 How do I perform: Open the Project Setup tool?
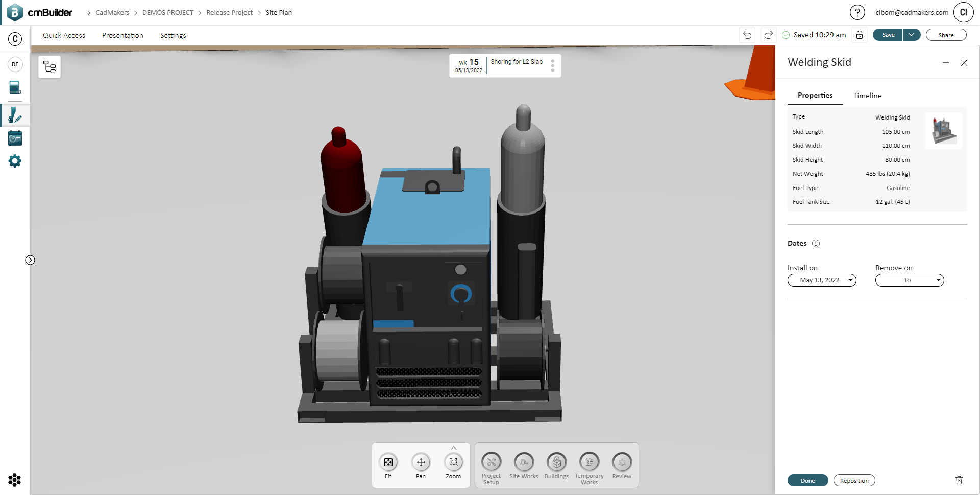point(491,468)
